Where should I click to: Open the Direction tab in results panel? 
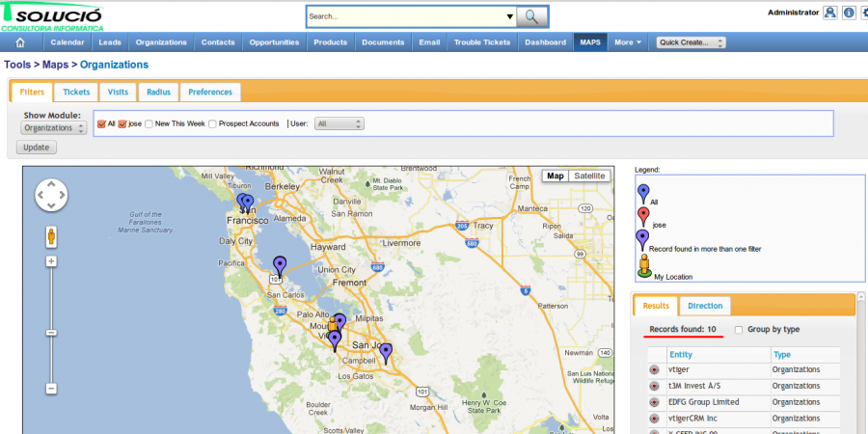click(x=704, y=306)
